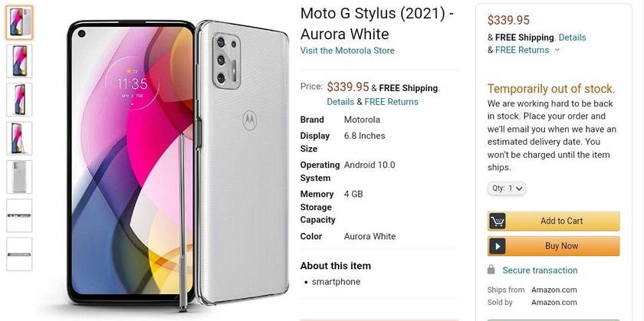Image resolution: width=644 pixels, height=321 pixels.
Task: Click the shopping cart icon on Add to Cart
Action: click(x=498, y=221)
